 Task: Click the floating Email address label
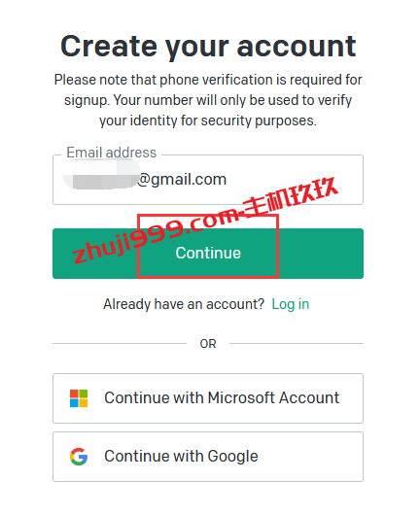(112, 153)
